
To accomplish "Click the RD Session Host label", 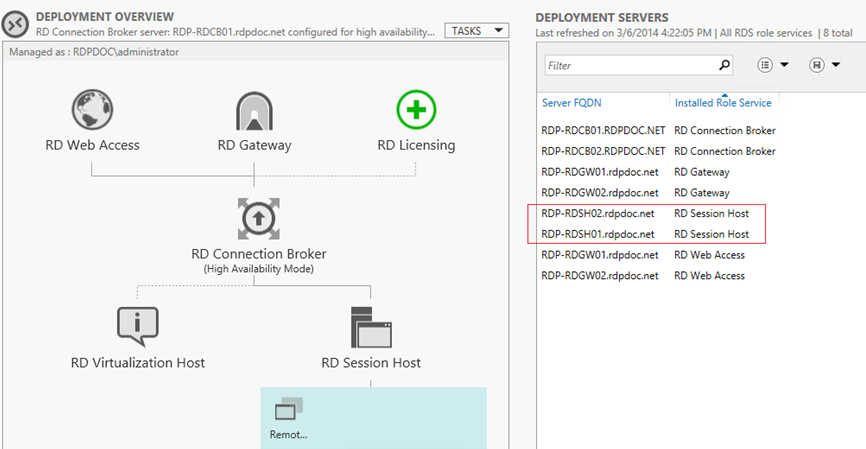I will [371, 363].
